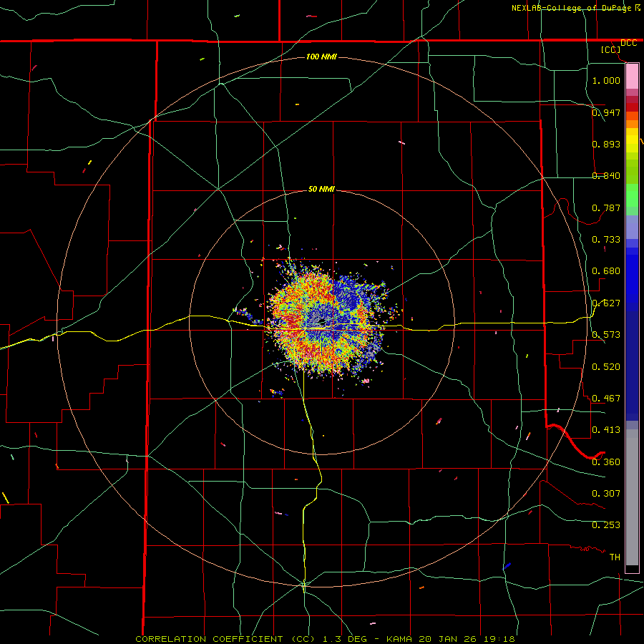Click the 0.947 scale value

click(x=606, y=112)
